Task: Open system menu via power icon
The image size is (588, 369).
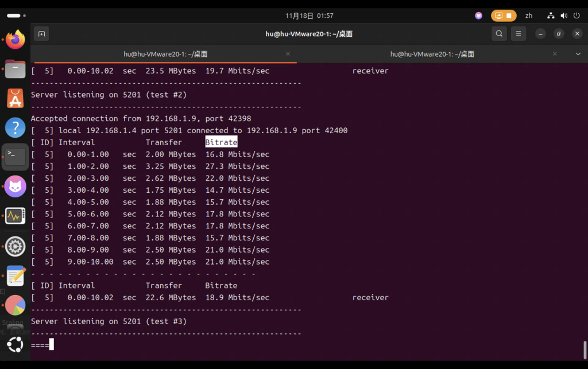Action: coord(576,15)
